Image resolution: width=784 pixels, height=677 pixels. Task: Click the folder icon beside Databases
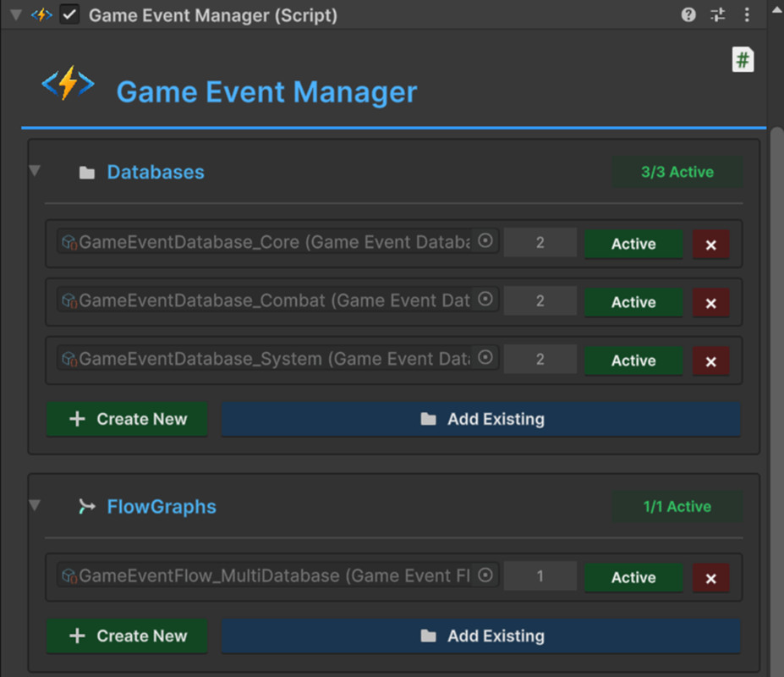coord(86,172)
